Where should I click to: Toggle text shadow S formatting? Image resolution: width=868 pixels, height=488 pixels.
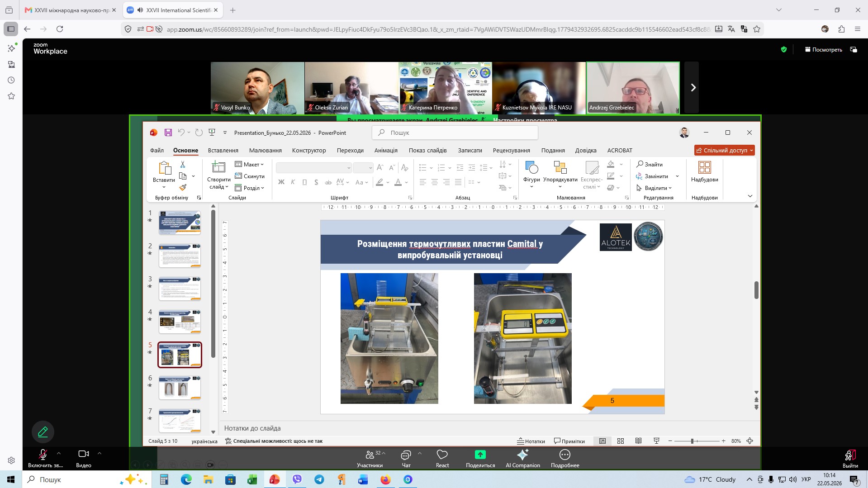point(316,182)
